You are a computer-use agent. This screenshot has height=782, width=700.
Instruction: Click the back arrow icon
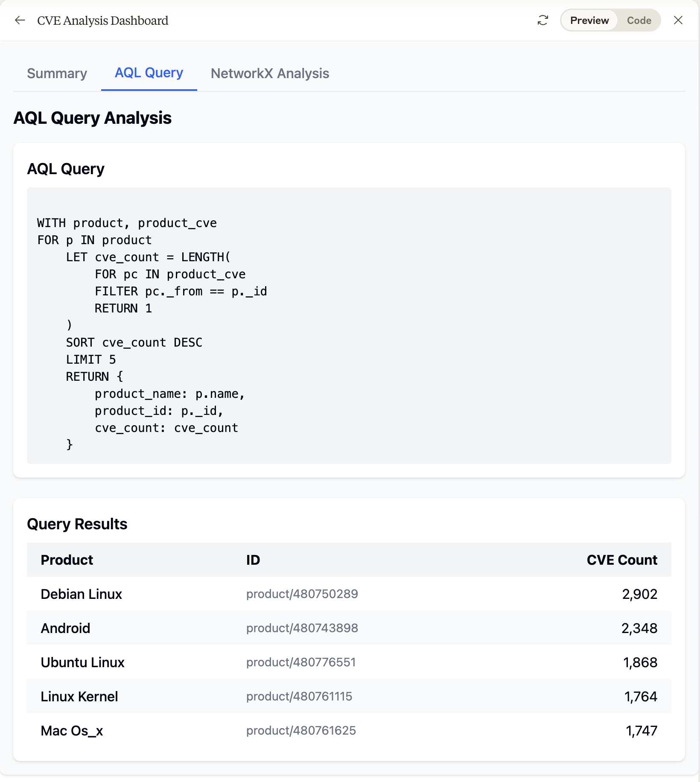point(20,20)
